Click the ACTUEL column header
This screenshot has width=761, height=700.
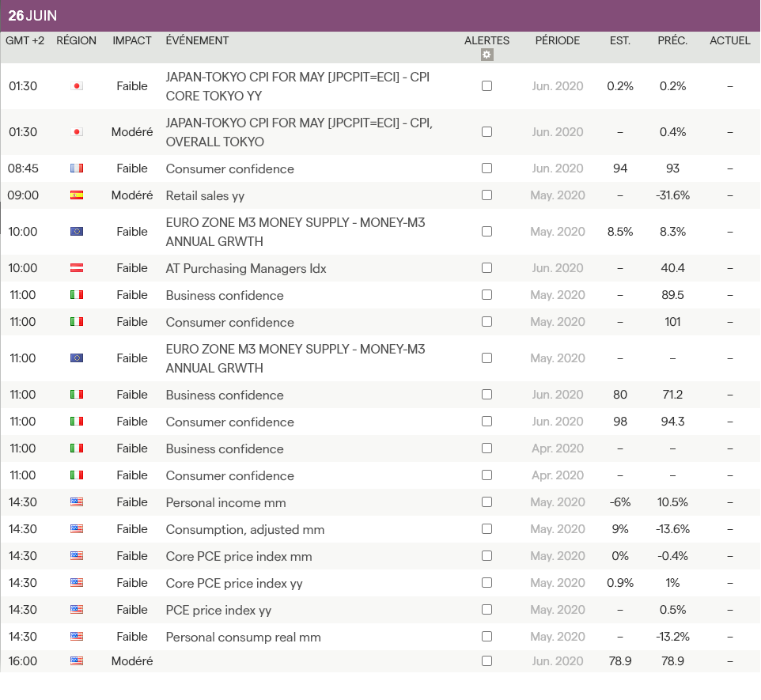pyautogui.click(x=730, y=41)
